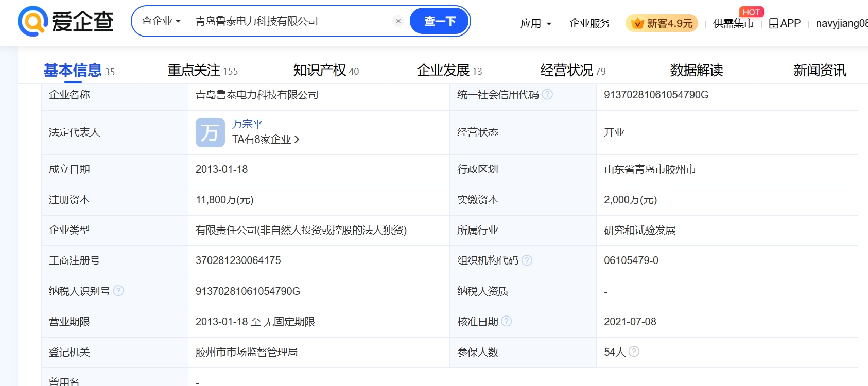868x386 pixels.
Task: Select the 山东省青岛市胶州市 region value
Action: tap(650, 169)
